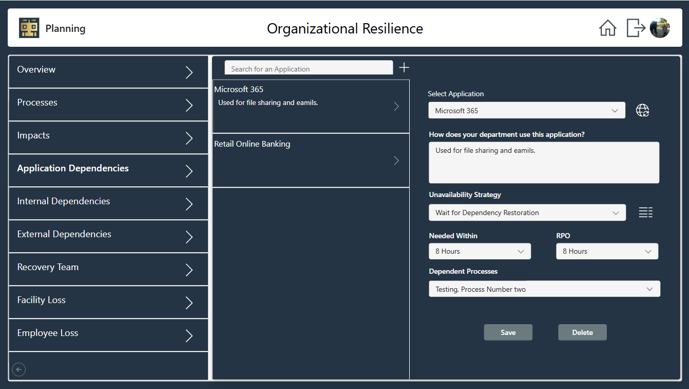Image resolution: width=689 pixels, height=389 pixels.
Task: Select the Retail Online Banking entry title
Action: click(x=252, y=144)
